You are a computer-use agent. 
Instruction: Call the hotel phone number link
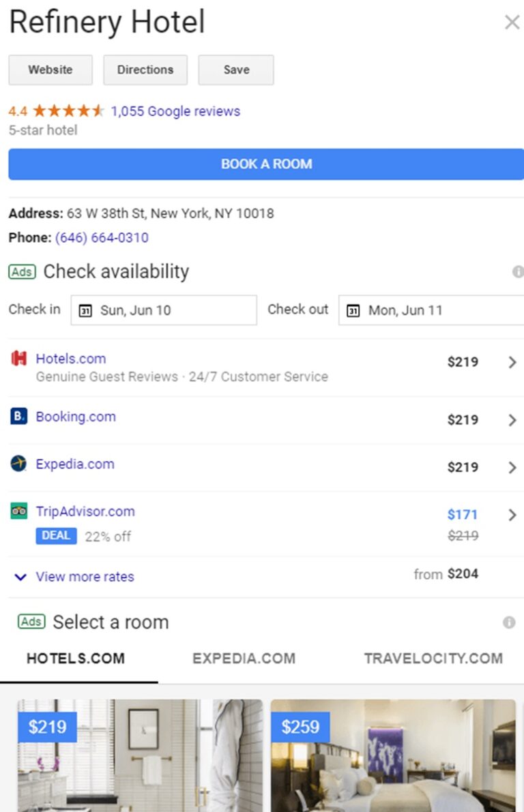tap(102, 238)
